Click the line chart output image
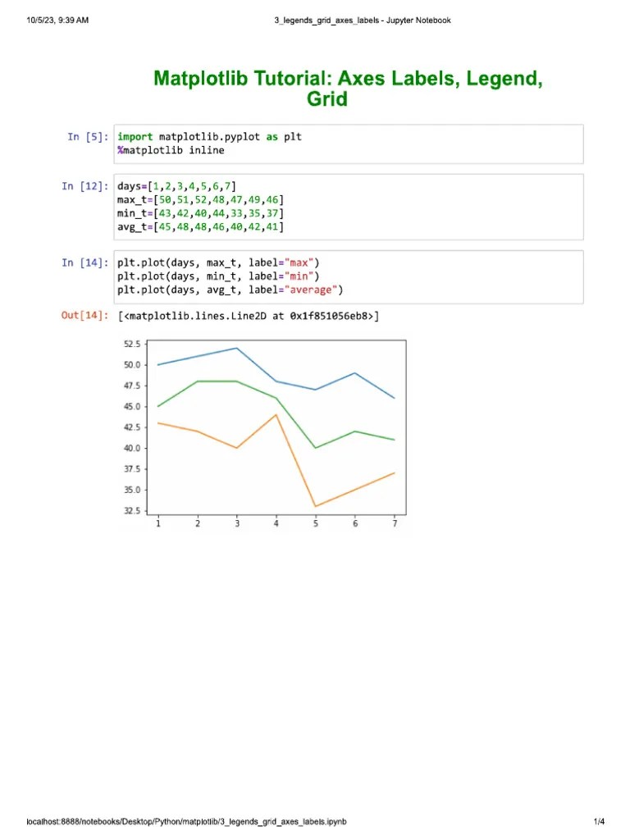The image size is (630, 840). 265,433
